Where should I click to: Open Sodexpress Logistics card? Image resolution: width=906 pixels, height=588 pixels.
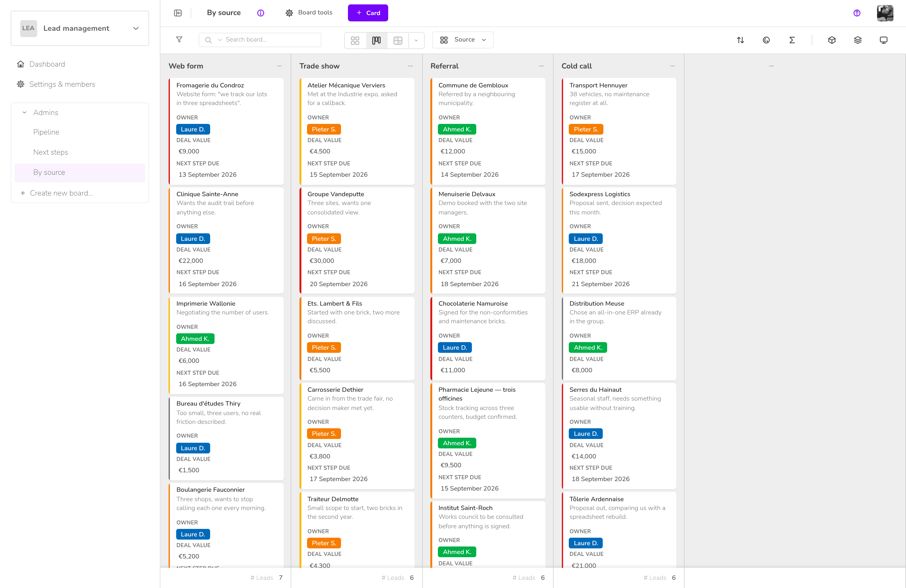(x=619, y=240)
